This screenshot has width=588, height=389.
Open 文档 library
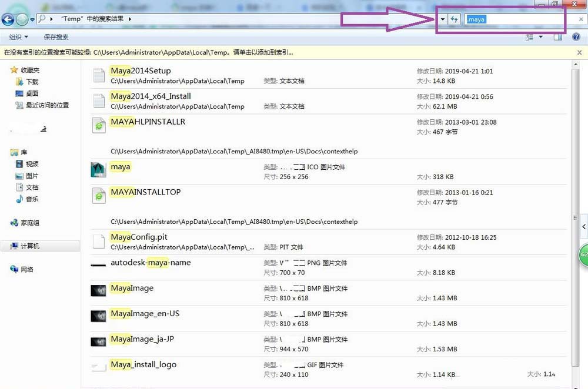click(x=27, y=187)
